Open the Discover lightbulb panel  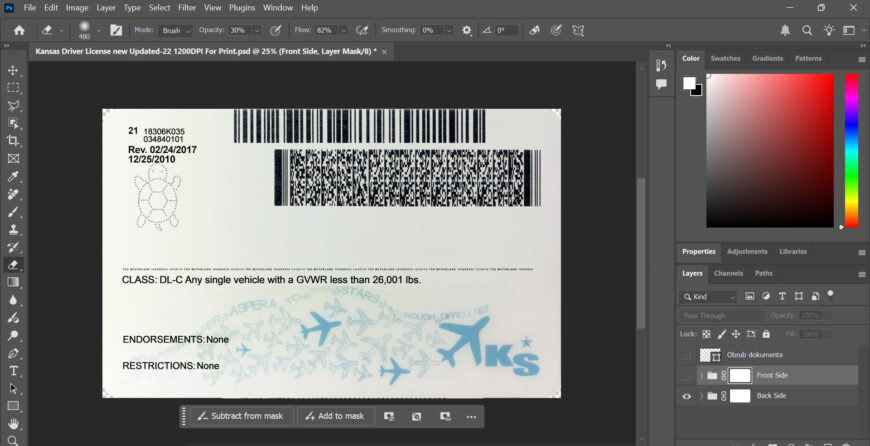[x=828, y=31]
